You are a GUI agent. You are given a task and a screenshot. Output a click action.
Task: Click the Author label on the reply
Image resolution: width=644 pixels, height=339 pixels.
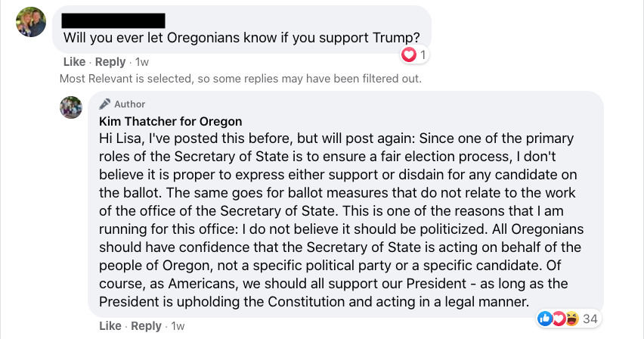(x=130, y=104)
